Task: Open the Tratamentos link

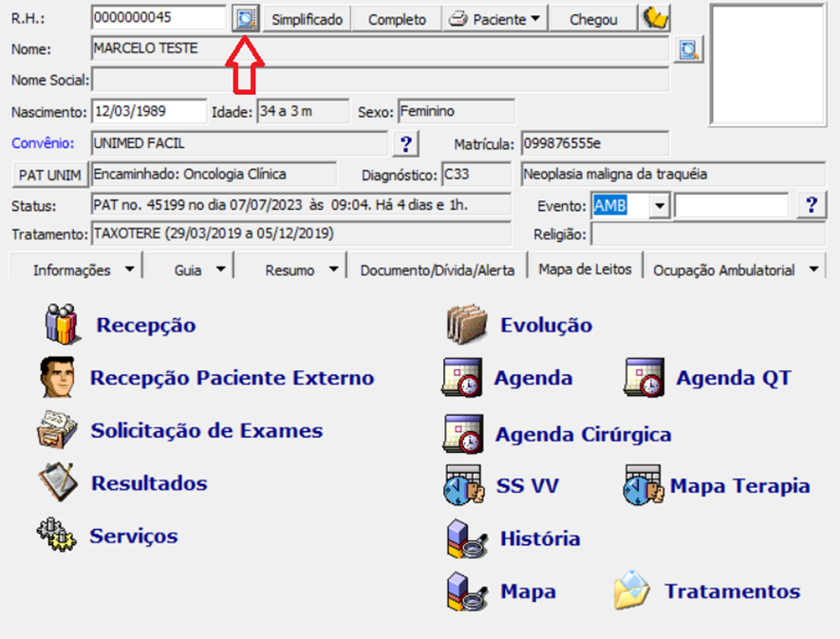Action: [733, 591]
